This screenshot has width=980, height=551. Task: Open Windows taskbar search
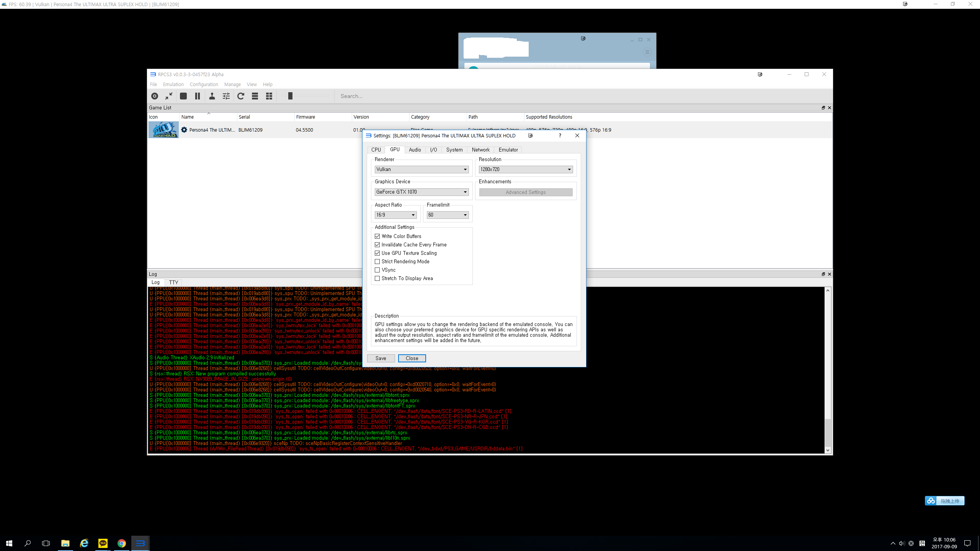click(28, 543)
